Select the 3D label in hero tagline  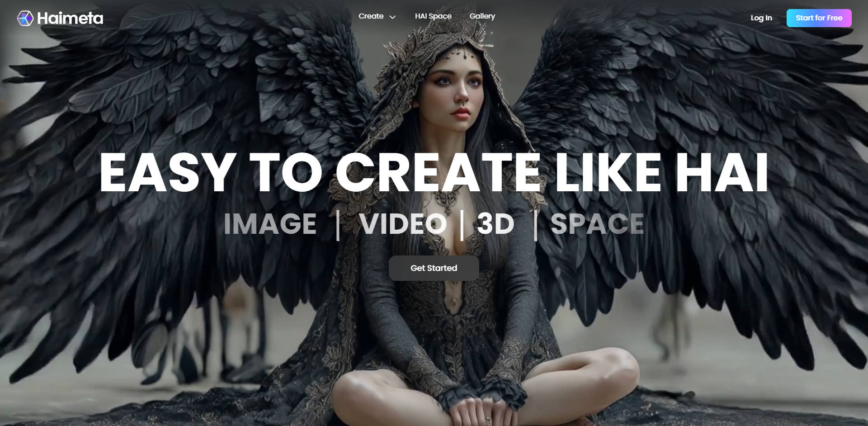(495, 224)
